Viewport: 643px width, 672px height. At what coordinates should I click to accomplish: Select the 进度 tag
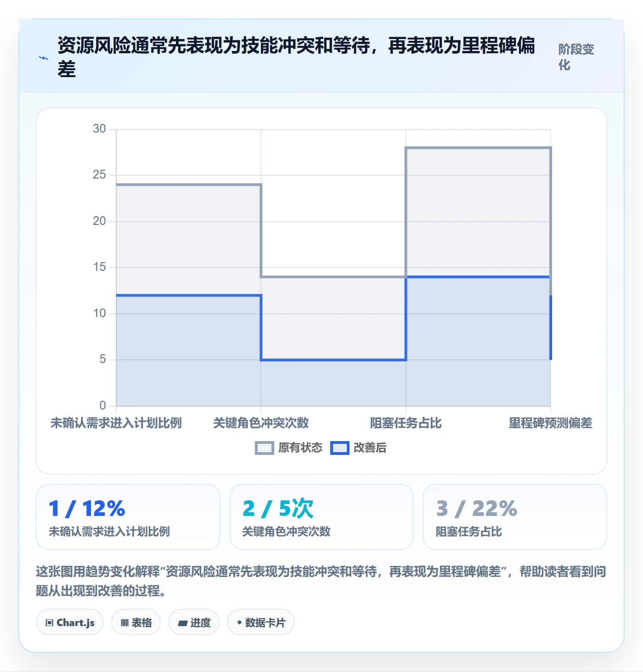194,622
